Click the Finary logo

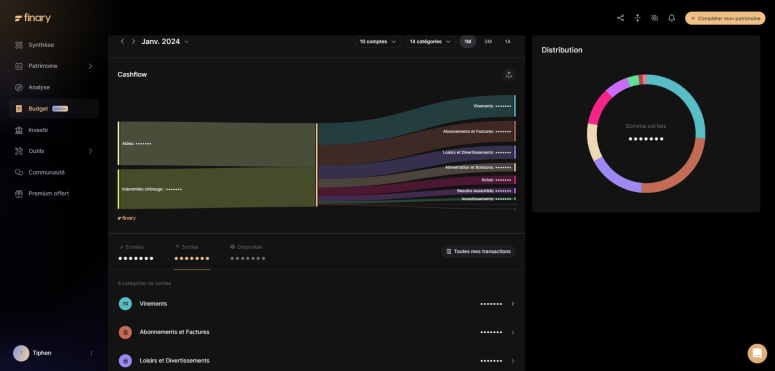coord(33,18)
